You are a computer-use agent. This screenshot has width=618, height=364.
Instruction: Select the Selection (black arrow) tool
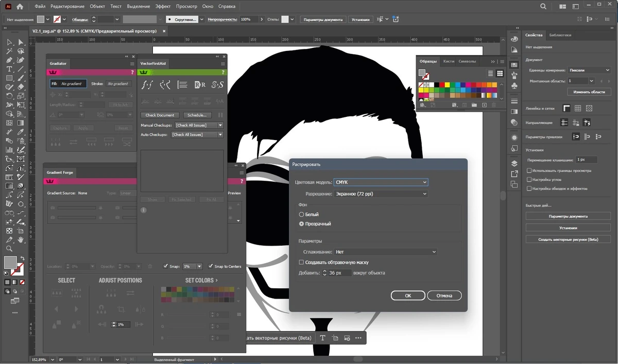click(9, 42)
